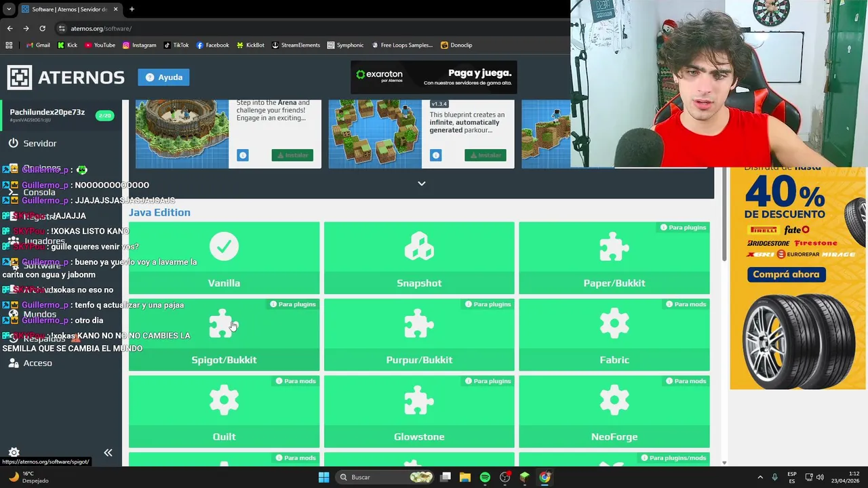Screen dimensions: 868x488
Task: Select the Vanilla software tile
Action: (224, 258)
